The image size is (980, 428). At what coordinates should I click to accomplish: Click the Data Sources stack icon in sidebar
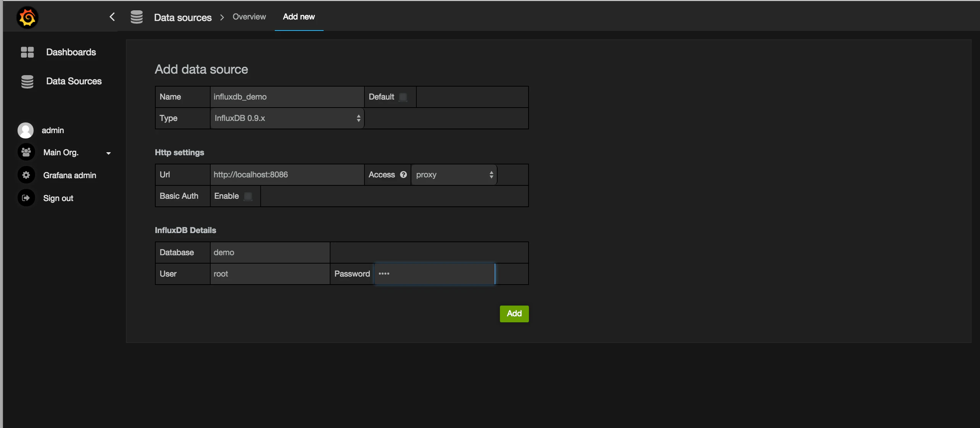point(27,81)
